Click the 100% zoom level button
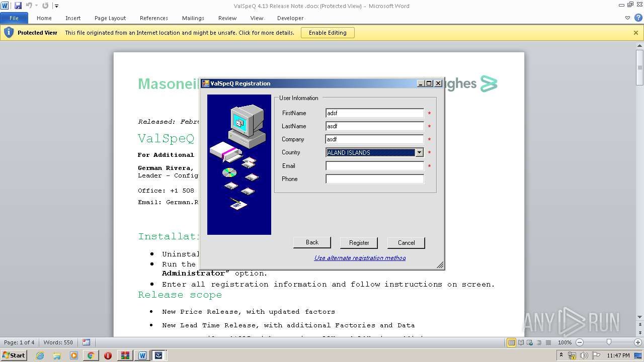Viewport: 644px width, 362px height. coord(565,342)
